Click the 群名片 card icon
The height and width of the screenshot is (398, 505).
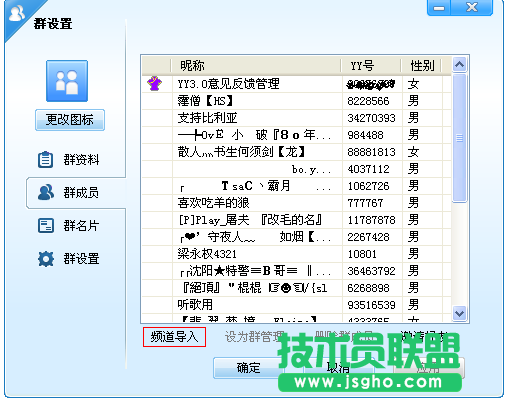coord(45,226)
